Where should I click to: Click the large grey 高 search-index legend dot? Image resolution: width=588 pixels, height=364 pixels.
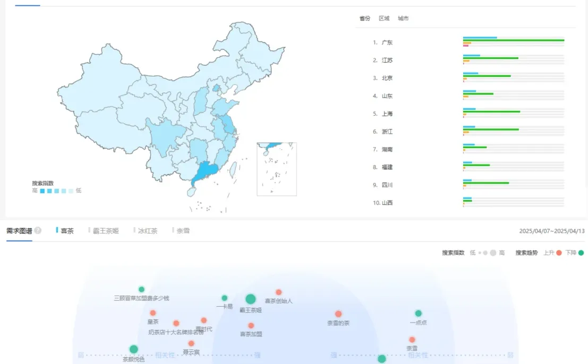click(493, 253)
